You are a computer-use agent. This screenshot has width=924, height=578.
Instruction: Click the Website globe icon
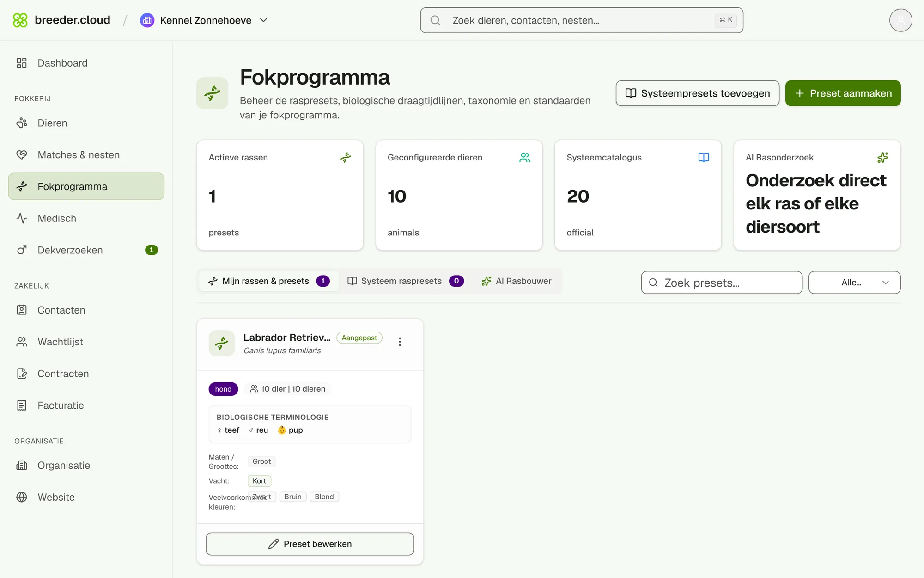22,497
